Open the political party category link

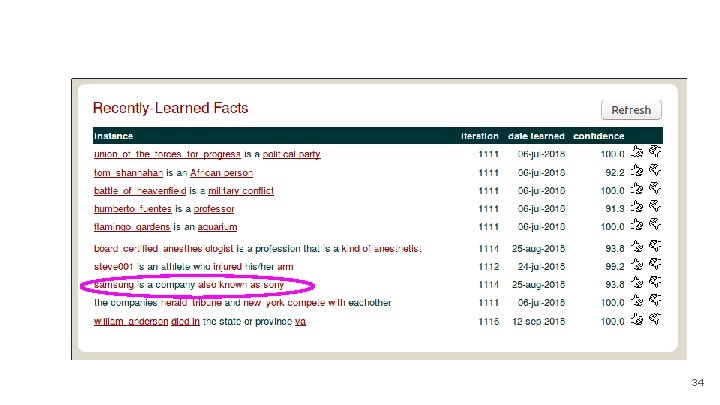[292, 154]
